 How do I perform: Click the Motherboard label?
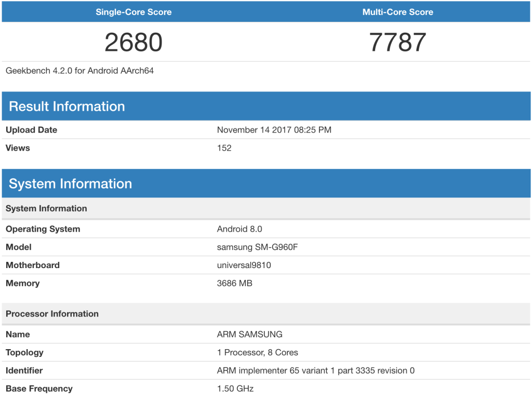click(33, 265)
